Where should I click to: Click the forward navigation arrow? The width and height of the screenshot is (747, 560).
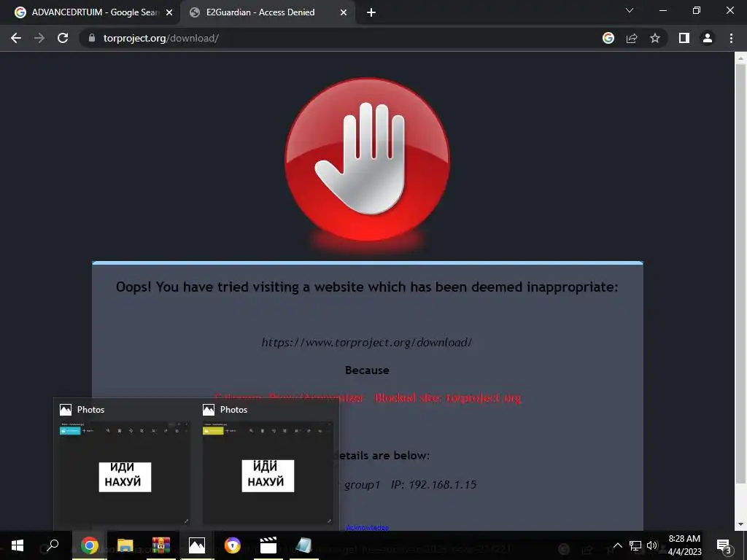[39, 38]
